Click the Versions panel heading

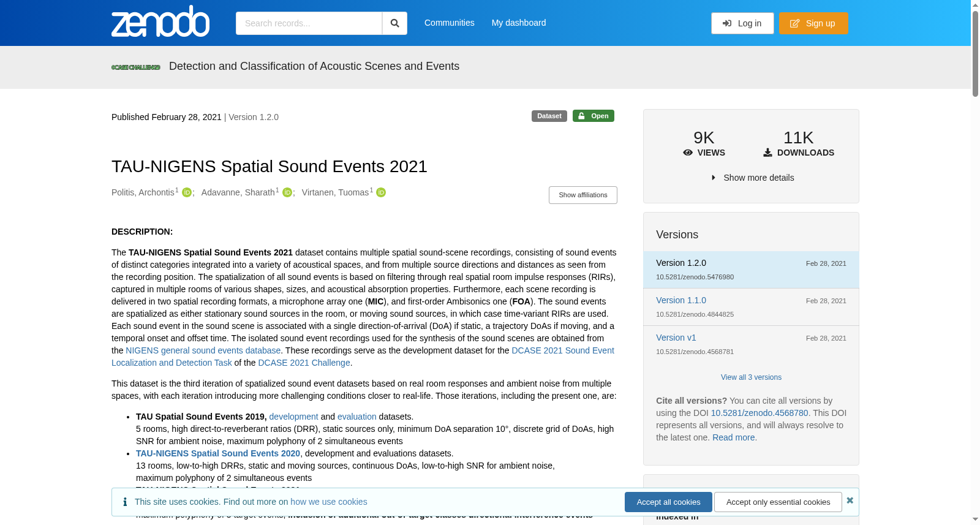(677, 235)
